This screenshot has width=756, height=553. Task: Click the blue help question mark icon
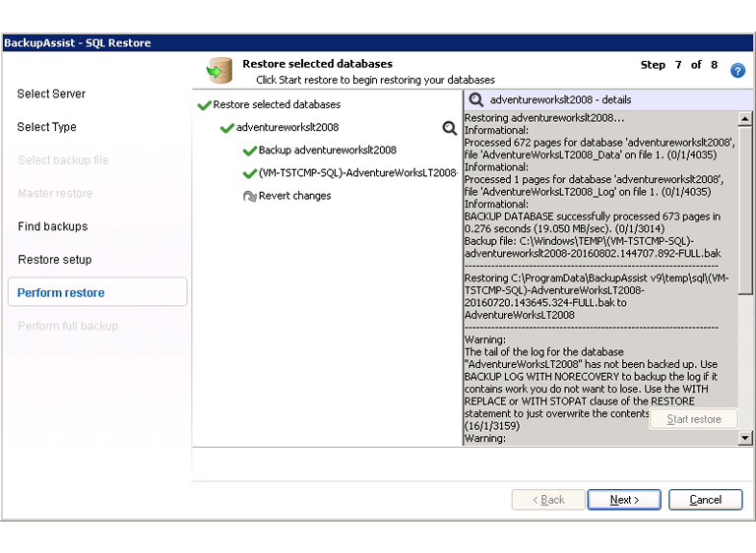pyautogui.click(x=737, y=71)
